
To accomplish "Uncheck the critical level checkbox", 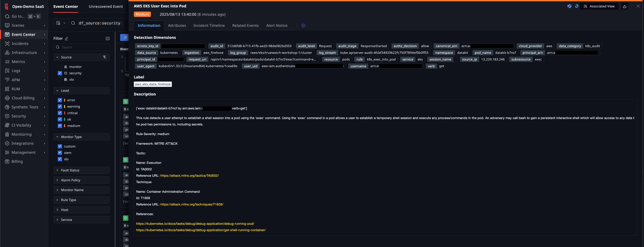I will 60,113.
